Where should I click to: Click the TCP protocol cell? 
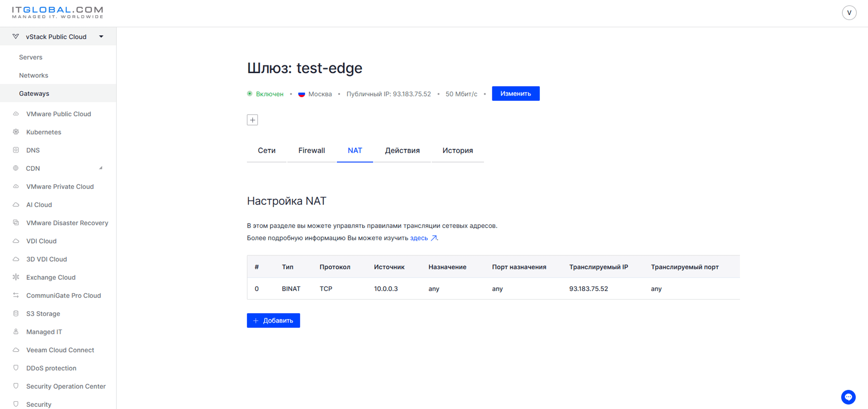click(326, 289)
